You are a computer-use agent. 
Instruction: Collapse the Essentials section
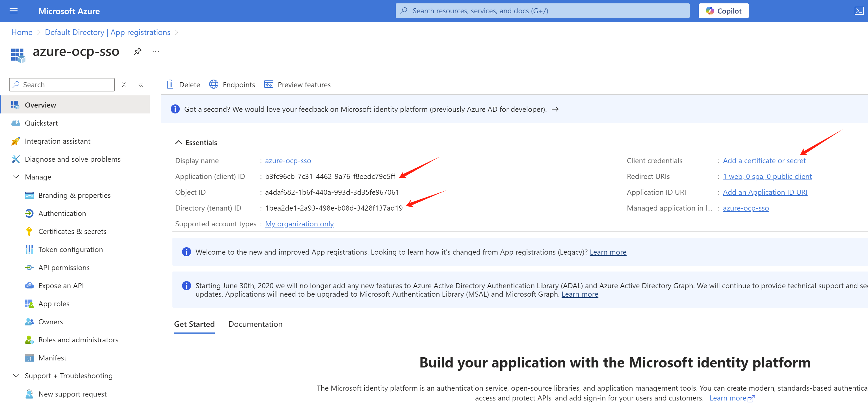point(179,142)
